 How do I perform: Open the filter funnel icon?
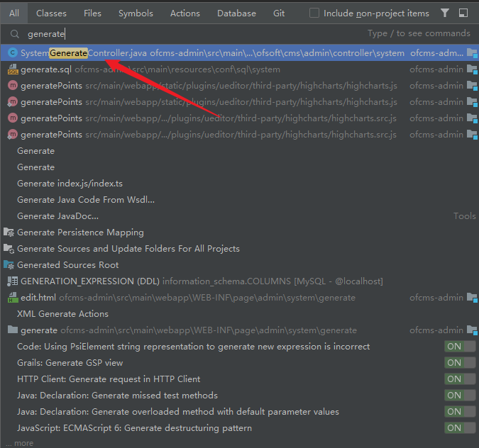pos(445,13)
